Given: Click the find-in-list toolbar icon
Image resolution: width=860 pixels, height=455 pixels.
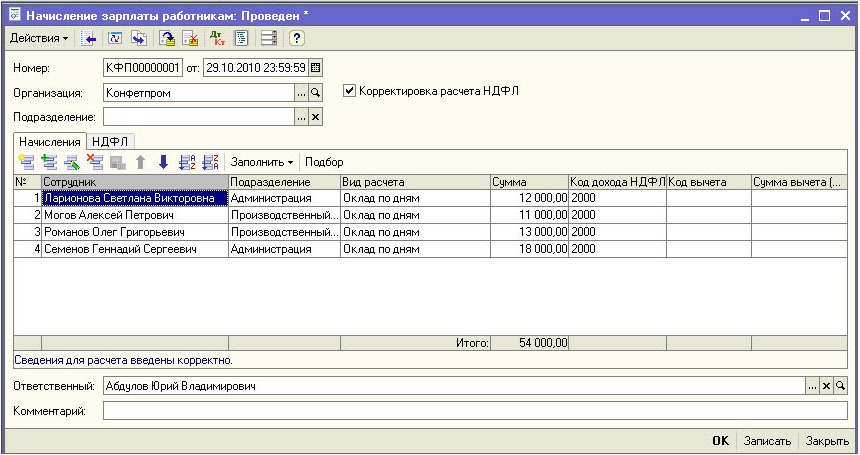Looking at the screenshot, I should 88,38.
